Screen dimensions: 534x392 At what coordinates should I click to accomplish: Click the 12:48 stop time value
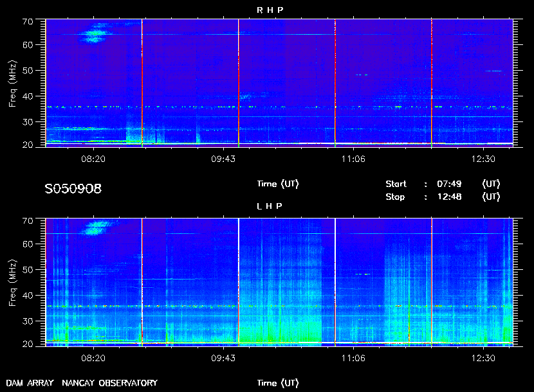[449, 197]
